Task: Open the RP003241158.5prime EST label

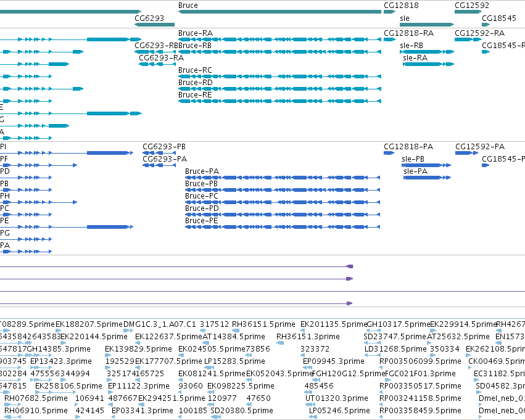Action: 420,398
